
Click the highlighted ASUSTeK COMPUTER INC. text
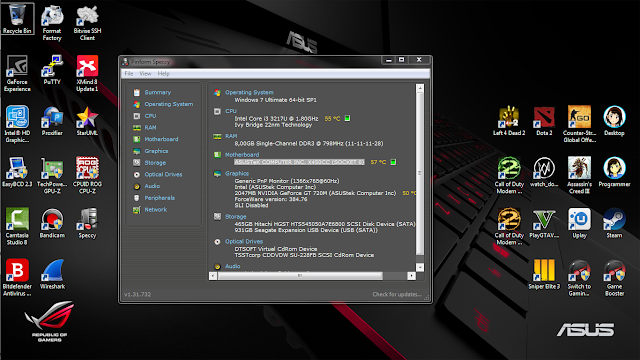pos(299,162)
